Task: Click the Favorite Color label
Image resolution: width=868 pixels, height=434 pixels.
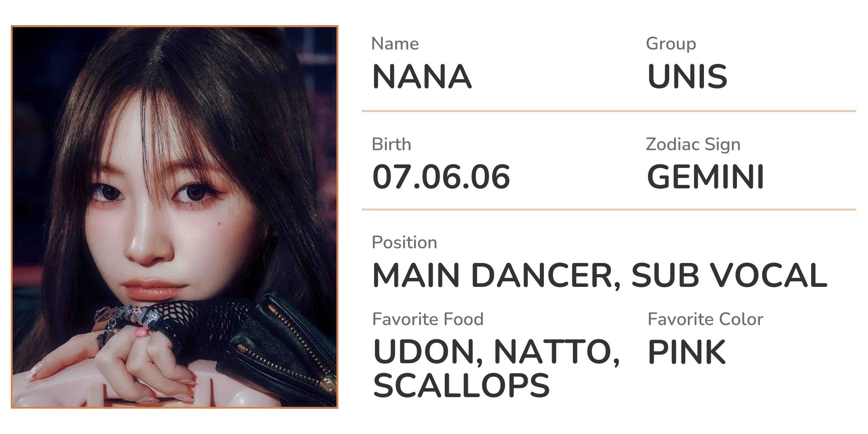Action: pos(705,319)
